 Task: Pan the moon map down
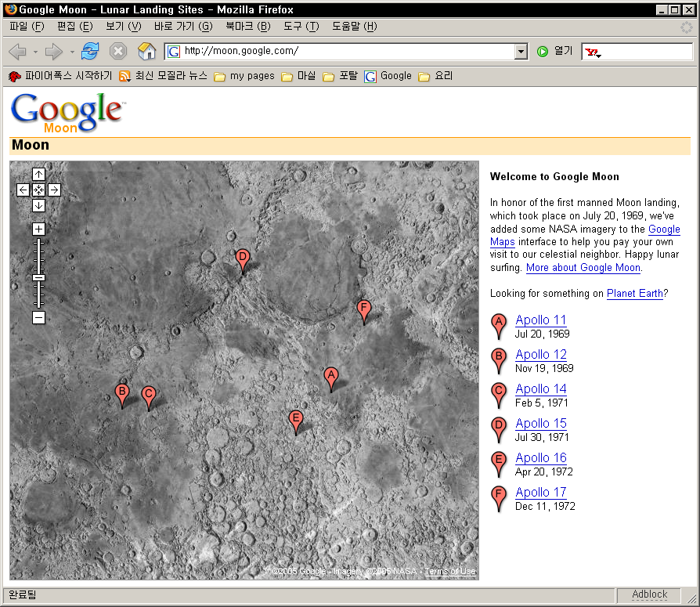[39, 205]
